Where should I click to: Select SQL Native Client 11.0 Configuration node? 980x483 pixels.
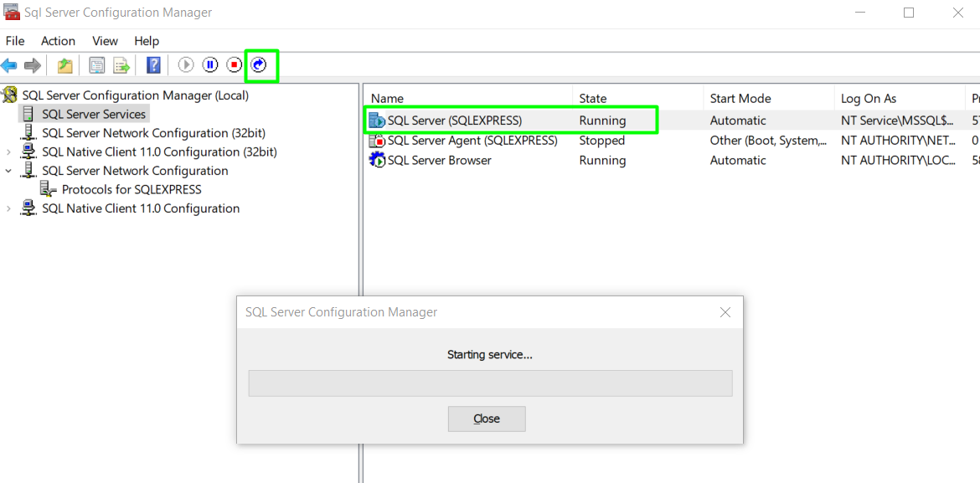(x=141, y=208)
